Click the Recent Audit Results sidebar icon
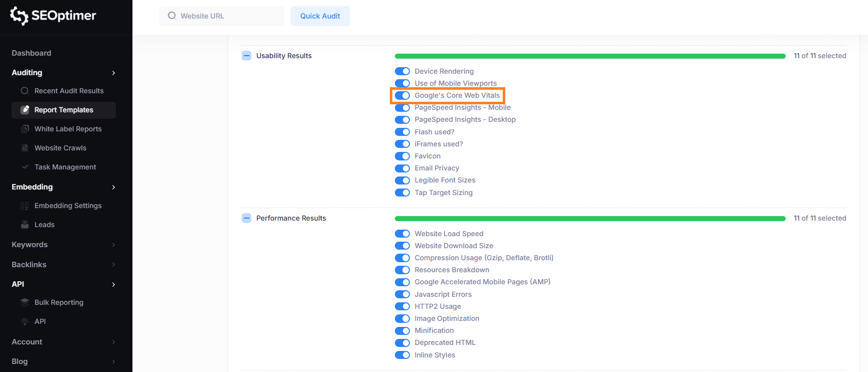The width and height of the screenshot is (868, 372). [x=25, y=91]
